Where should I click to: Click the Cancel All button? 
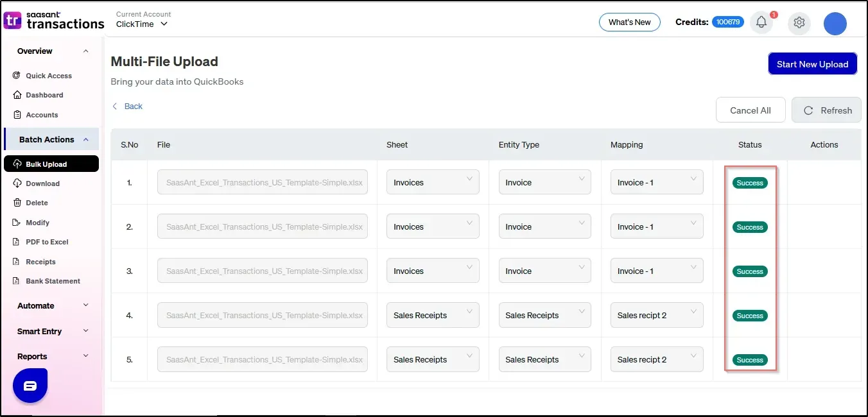(751, 110)
